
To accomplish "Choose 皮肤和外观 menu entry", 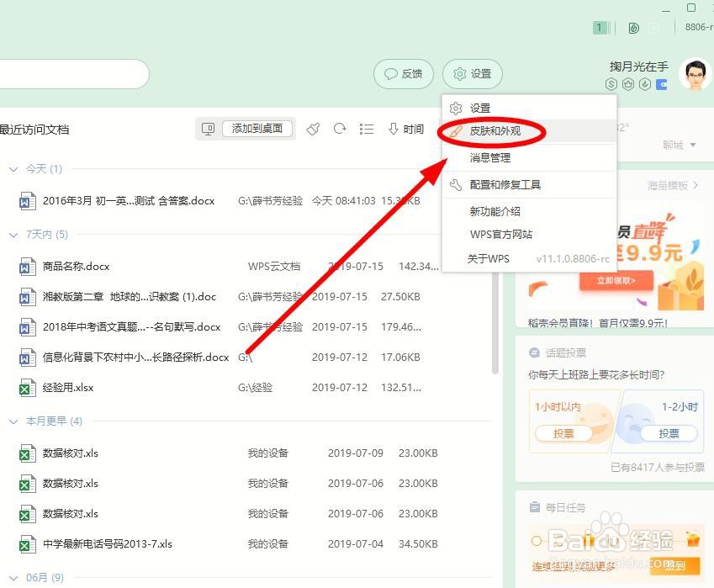I will tap(529, 131).
